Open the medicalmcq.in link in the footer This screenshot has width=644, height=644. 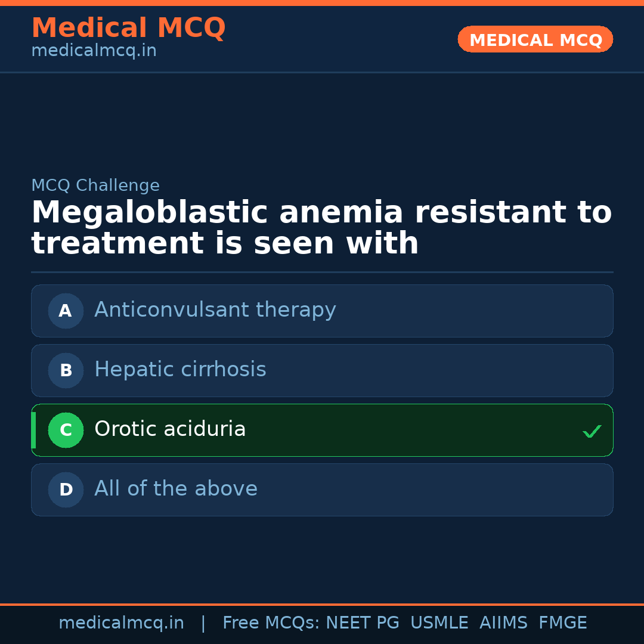(121, 623)
